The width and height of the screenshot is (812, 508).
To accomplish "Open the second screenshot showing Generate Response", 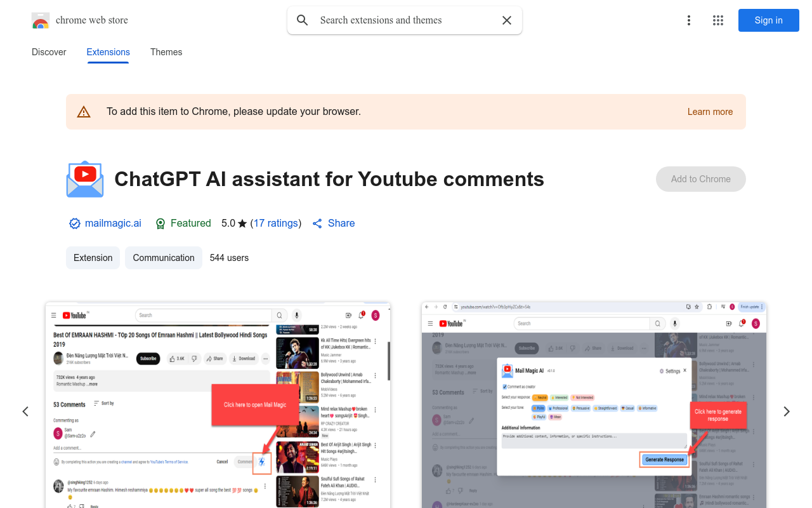I will 594,405.
